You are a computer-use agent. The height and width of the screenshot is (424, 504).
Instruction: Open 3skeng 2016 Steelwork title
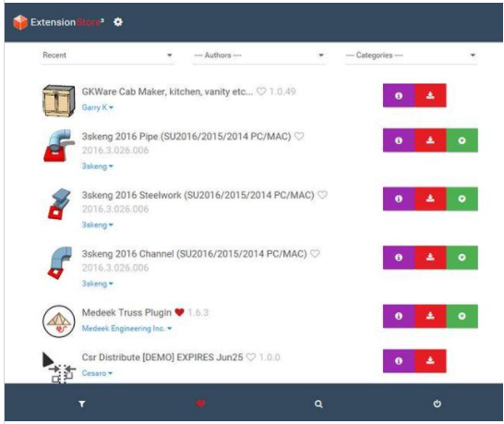coord(198,195)
